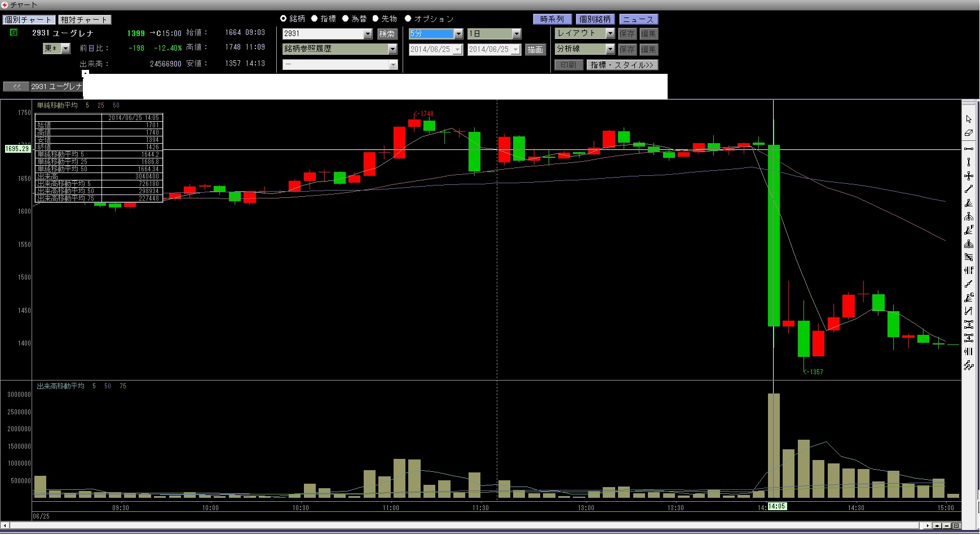Select the crosshair line tool

[968, 176]
